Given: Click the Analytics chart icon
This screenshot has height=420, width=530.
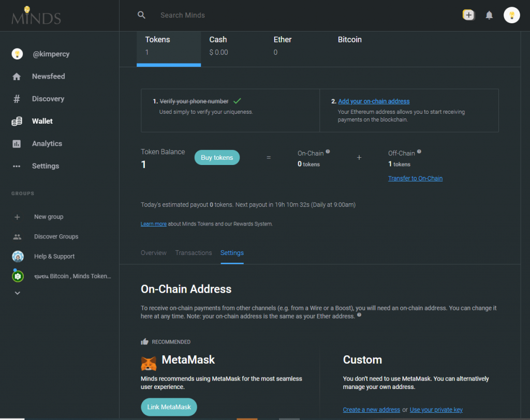Looking at the screenshot, I should 17,144.
